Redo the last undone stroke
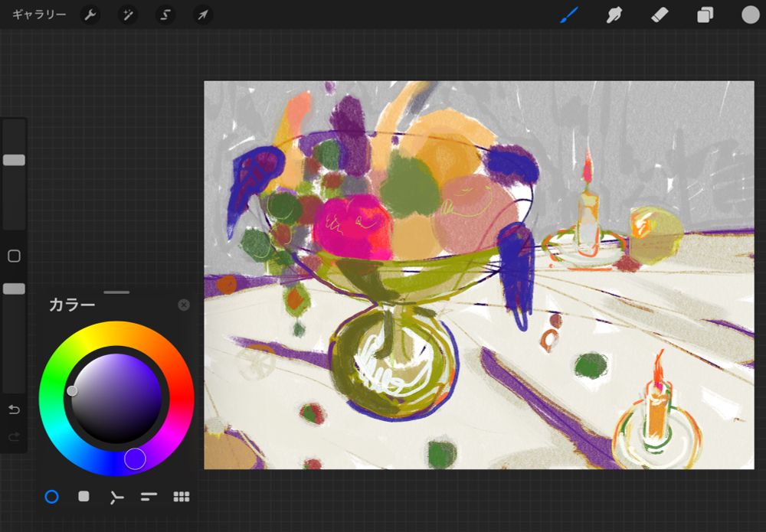 14,436
